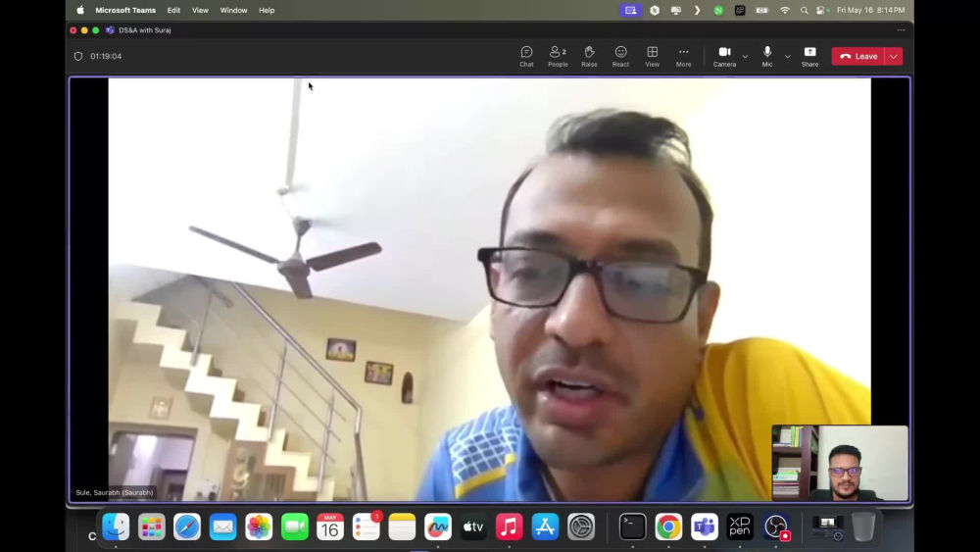980x552 pixels.
Task: Open Trash in the Dock
Action: 863,527
